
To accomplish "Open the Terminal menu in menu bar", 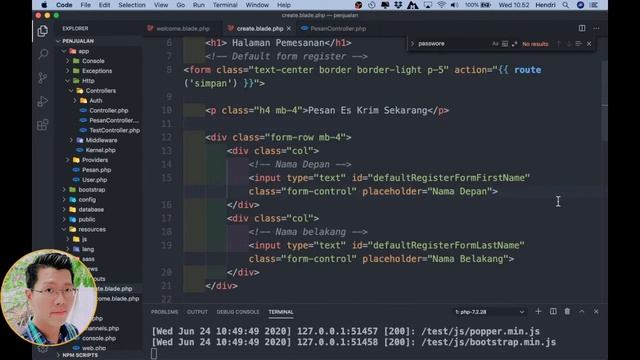I will click(225, 5).
